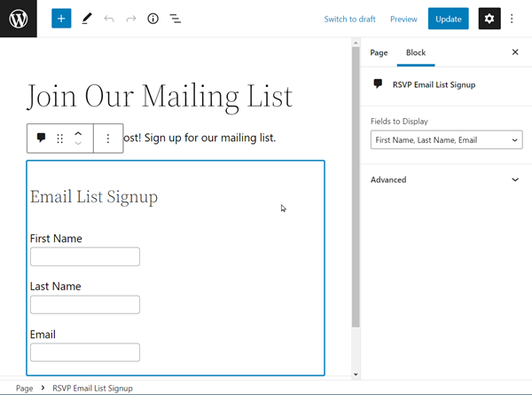Select the Tools pencil icon
Image resolution: width=532 pixels, height=395 pixels.
(86, 19)
